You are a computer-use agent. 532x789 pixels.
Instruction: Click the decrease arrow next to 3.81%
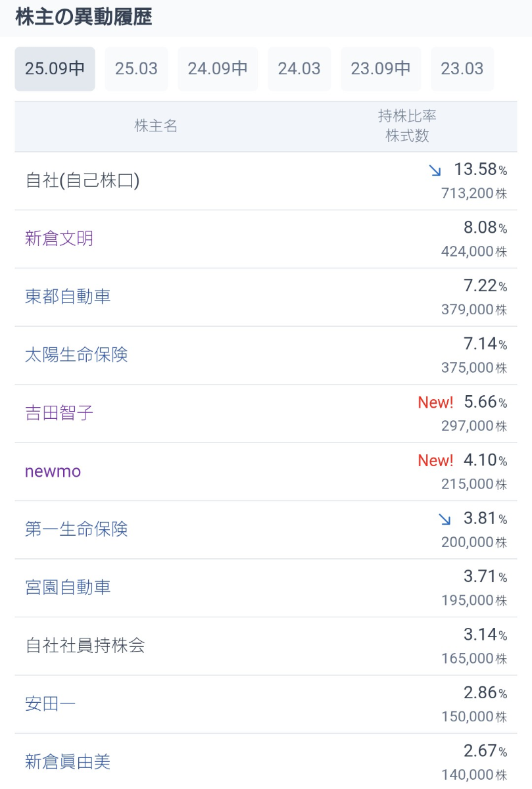(x=445, y=519)
